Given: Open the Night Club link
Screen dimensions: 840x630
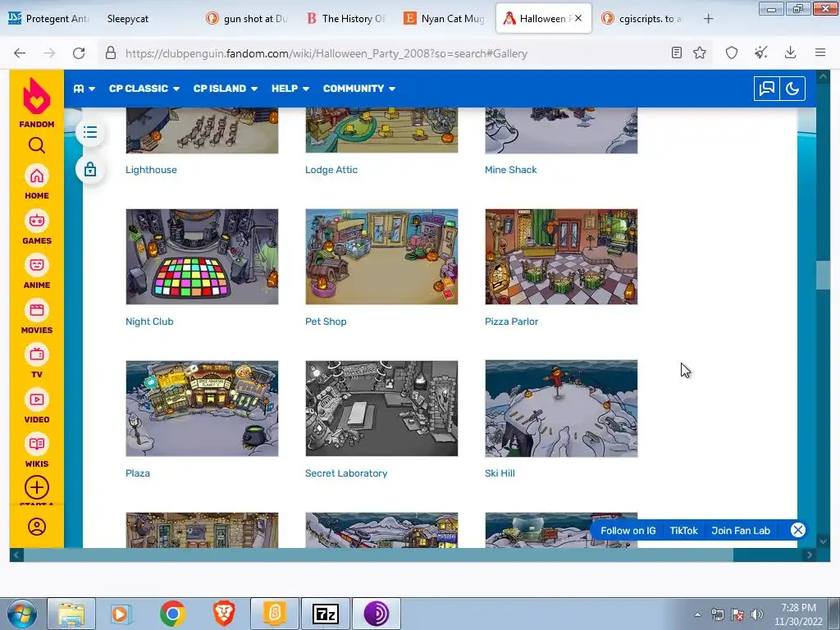Looking at the screenshot, I should point(149,322).
